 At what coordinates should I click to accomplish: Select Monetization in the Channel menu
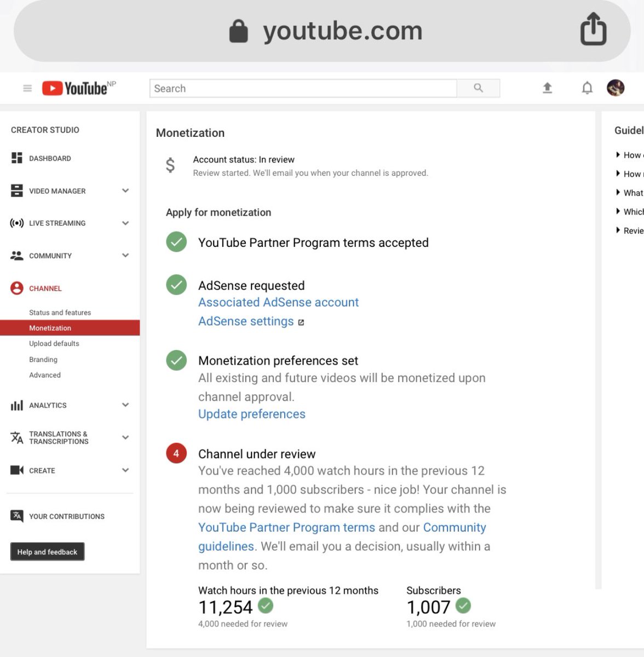coord(70,328)
